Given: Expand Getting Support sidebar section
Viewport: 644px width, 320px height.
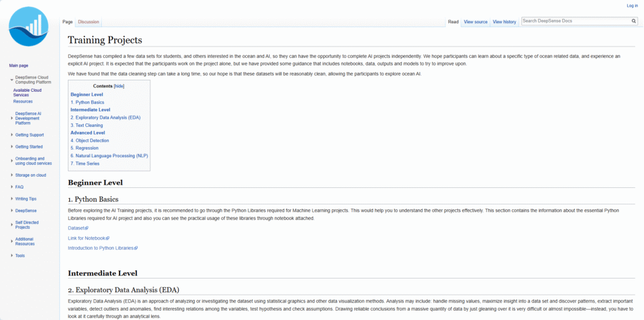Looking at the screenshot, I should click(x=12, y=135).
